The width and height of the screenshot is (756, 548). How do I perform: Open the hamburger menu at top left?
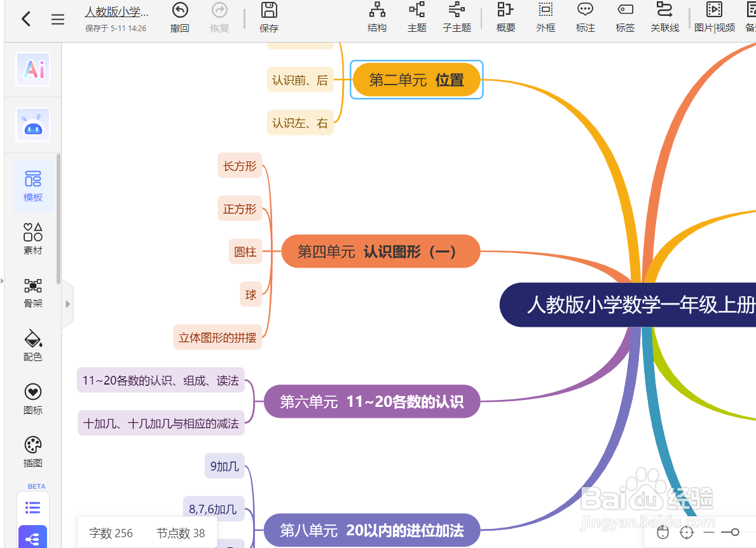coord(58,19)
